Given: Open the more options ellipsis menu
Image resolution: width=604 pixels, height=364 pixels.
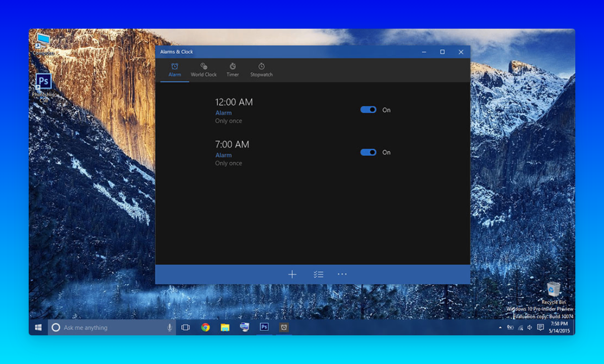Looking at the screenshot, I should 342,275.
